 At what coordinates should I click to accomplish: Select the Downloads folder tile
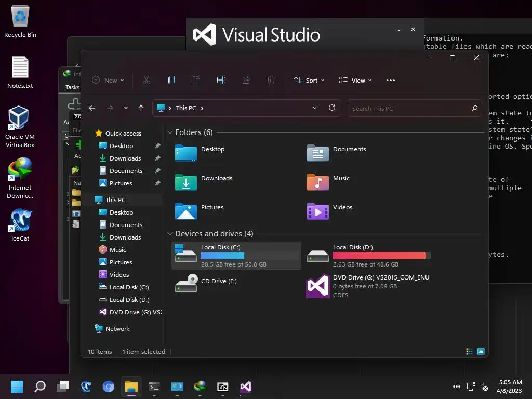(x=204, y=181)
